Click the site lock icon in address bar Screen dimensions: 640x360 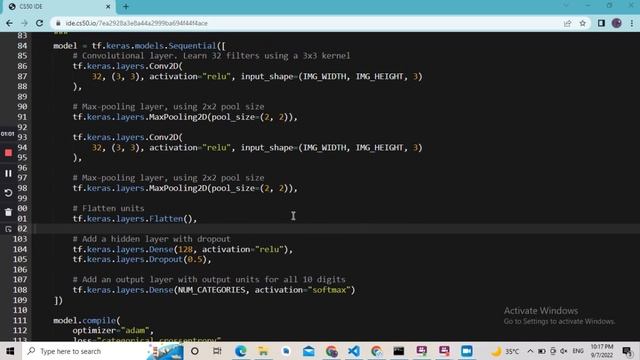click(x=58, y=23)
